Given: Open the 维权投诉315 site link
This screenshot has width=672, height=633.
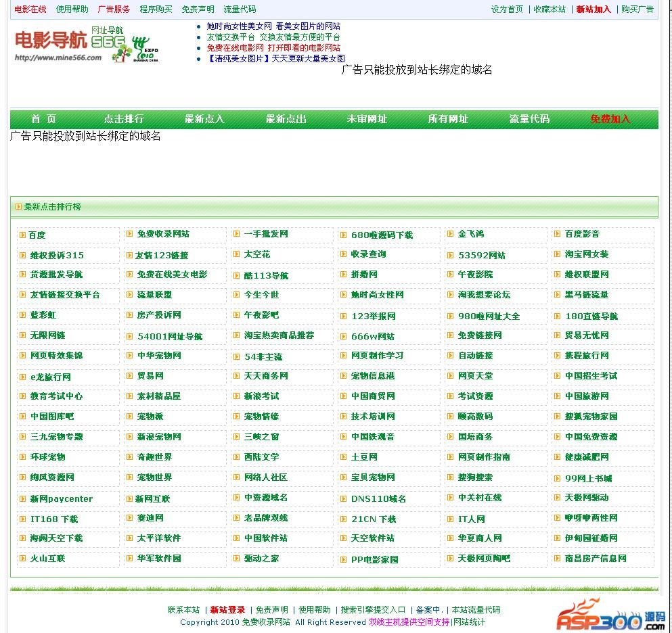Looking at the screenshot, I should pos(57,255).
